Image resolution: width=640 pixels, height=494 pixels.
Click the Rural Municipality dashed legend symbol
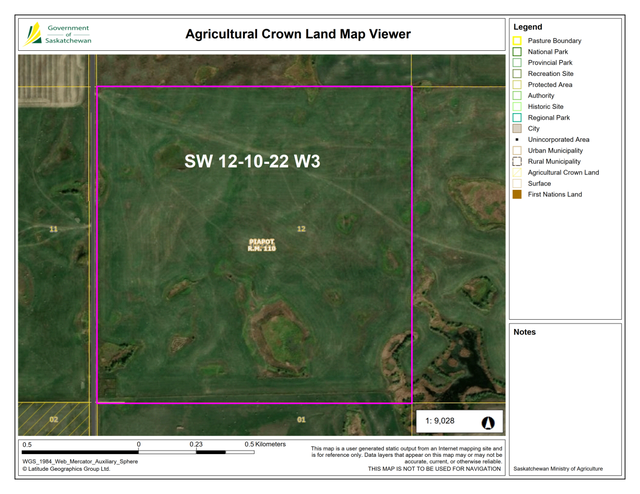(517, 161)
